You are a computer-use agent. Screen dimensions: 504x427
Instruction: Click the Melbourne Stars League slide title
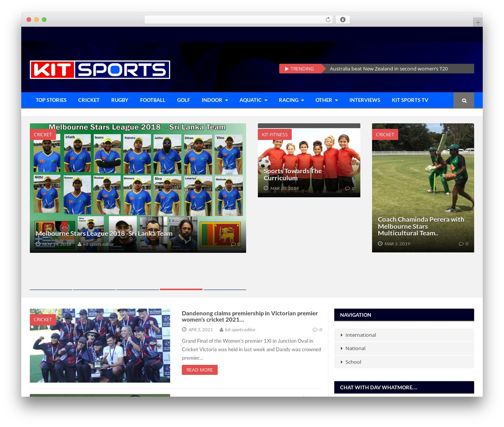point(104,234)
